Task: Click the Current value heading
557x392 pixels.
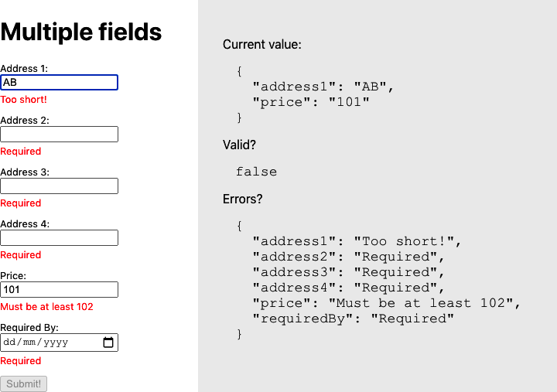Action: [262, 44]
